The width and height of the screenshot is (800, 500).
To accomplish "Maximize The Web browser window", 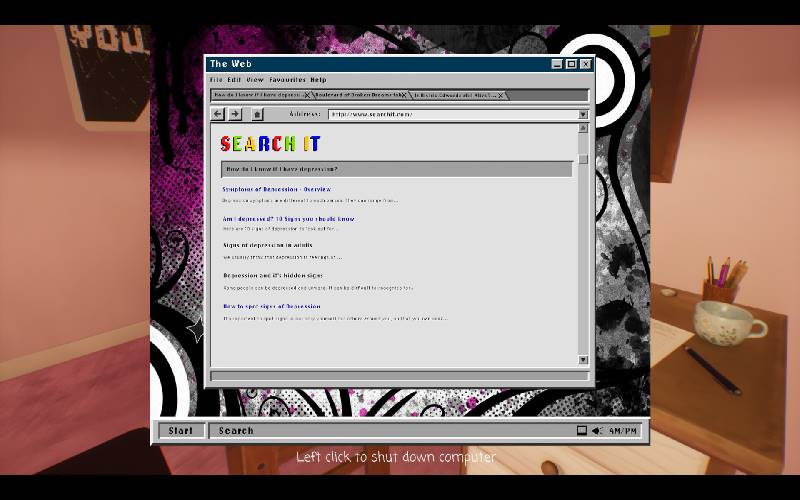I will point(571,64).
